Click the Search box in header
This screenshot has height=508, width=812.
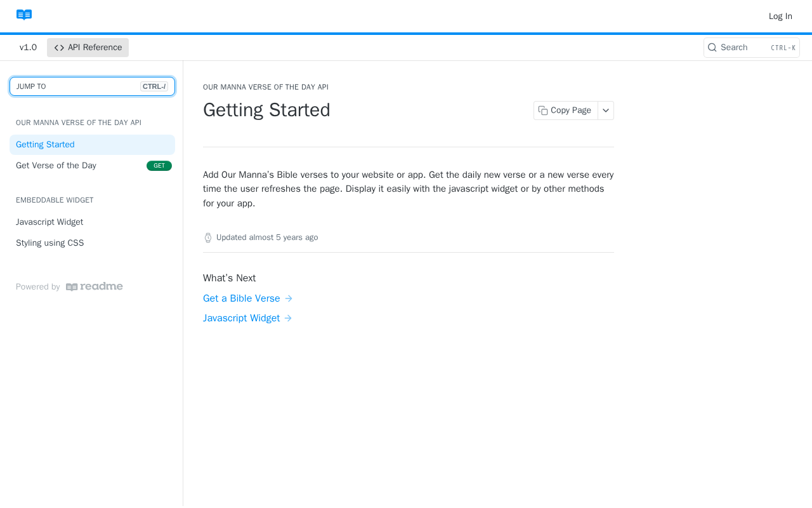[751, 48]
